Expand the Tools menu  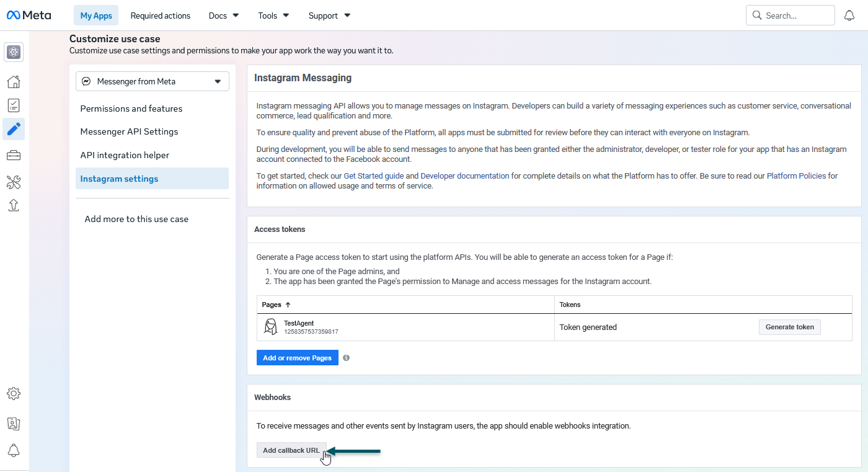tap(273, 16)
